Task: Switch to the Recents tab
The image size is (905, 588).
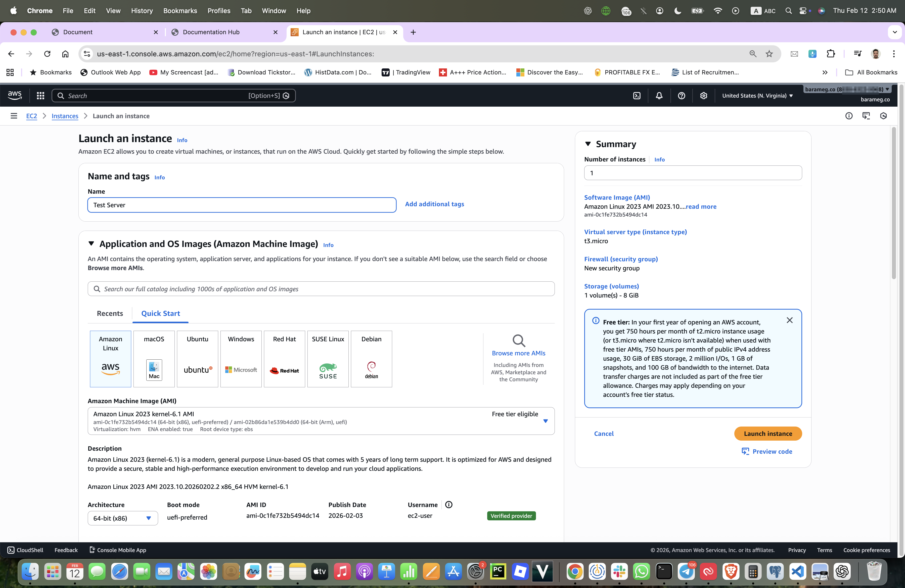Action: 110,313
